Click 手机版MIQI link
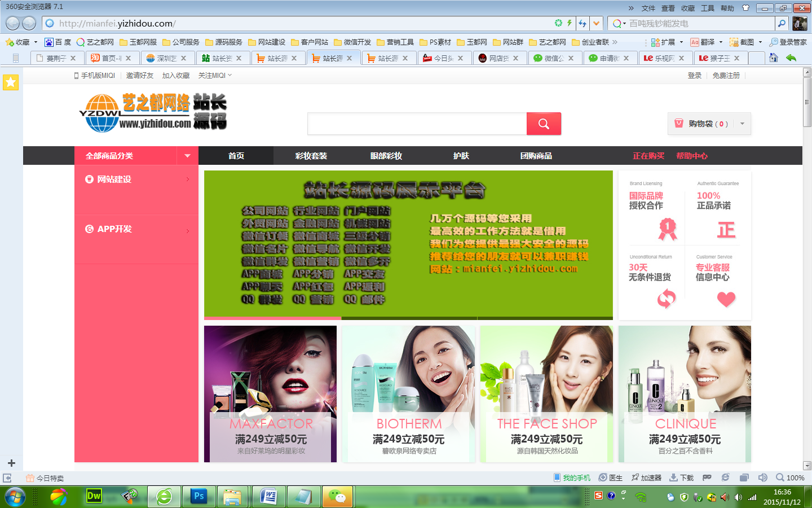Screen dimensions: 812x508 [94, 75]
